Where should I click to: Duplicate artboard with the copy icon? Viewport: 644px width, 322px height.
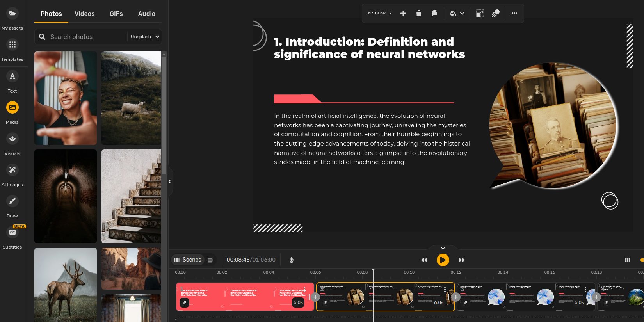click(434, 13)
